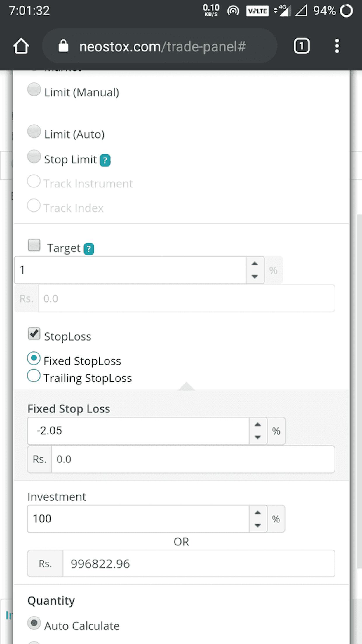
Task: Open the Stop Limit help icon
Action: tap(105, 160)
